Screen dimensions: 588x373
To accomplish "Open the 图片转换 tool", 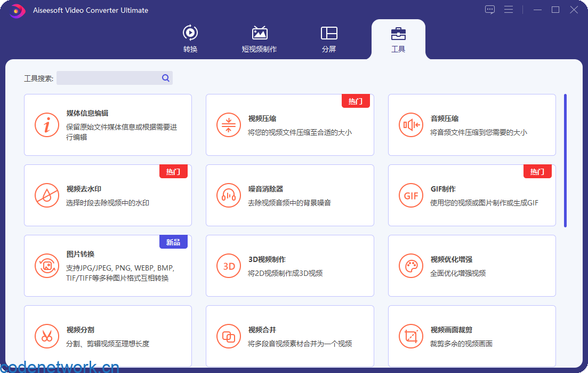I will click(108, 266).
